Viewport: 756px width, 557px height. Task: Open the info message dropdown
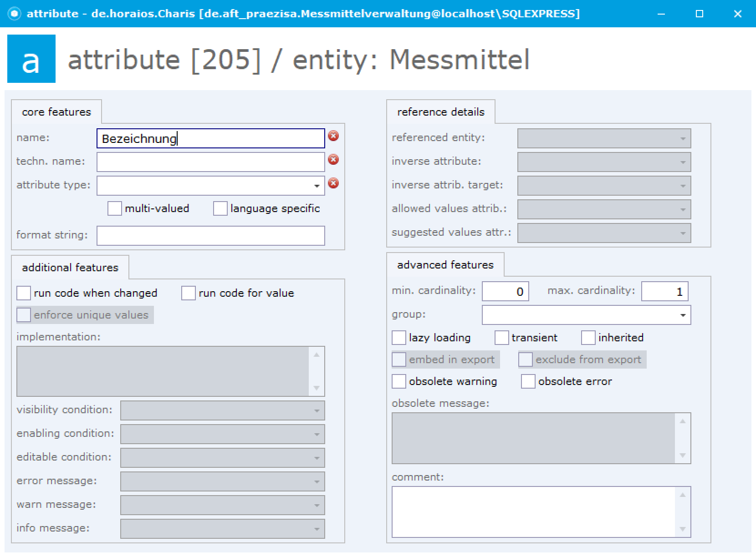click(x=222, y=529)
